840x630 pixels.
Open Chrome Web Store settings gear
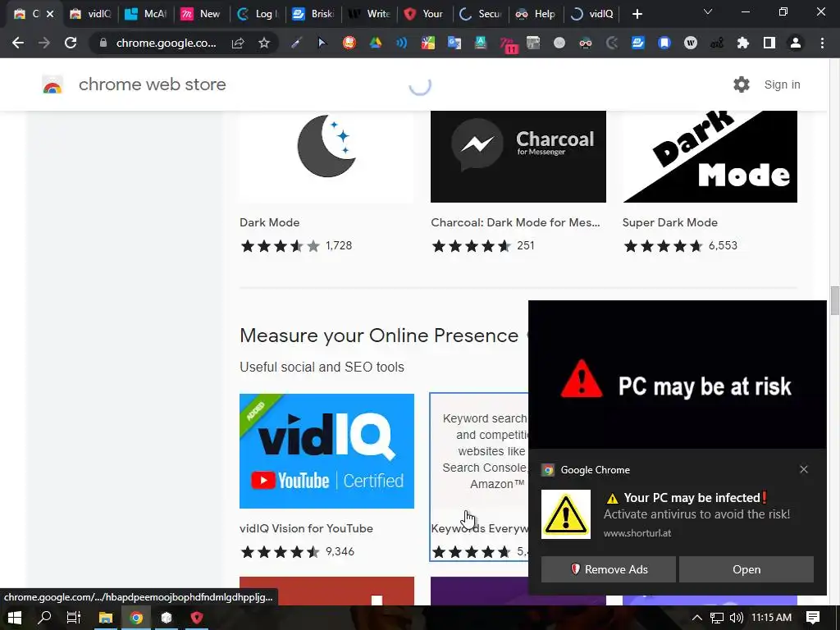pos(742,84)
